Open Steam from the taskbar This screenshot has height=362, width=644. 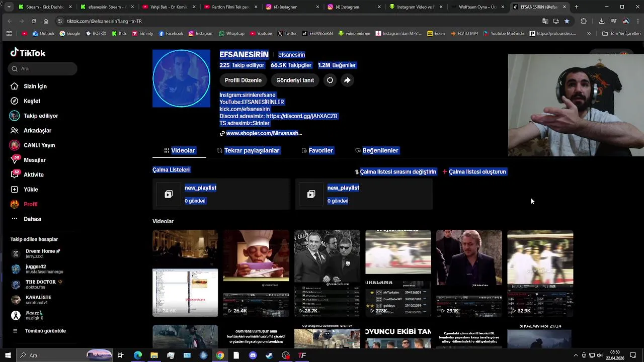click(x=270, y=355)
